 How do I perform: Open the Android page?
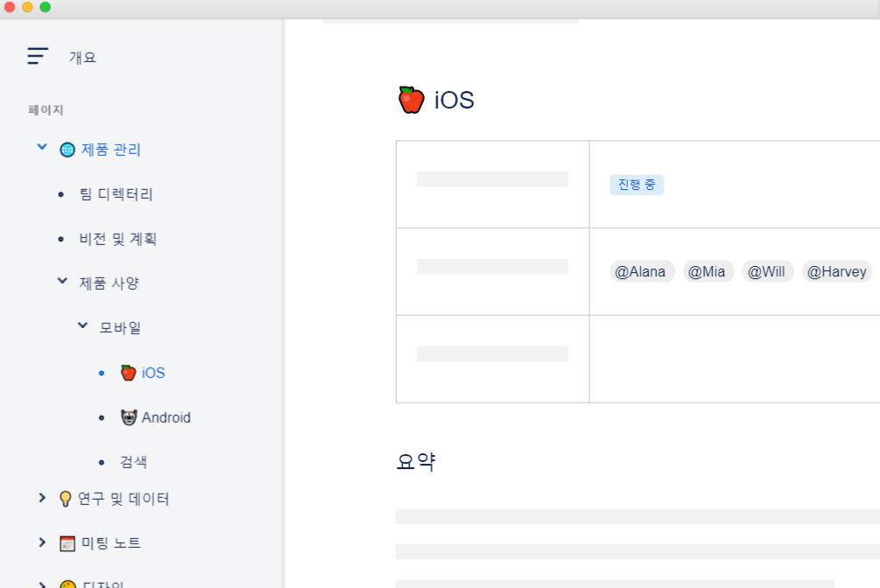pyautogui.click(x=166, y=417)
